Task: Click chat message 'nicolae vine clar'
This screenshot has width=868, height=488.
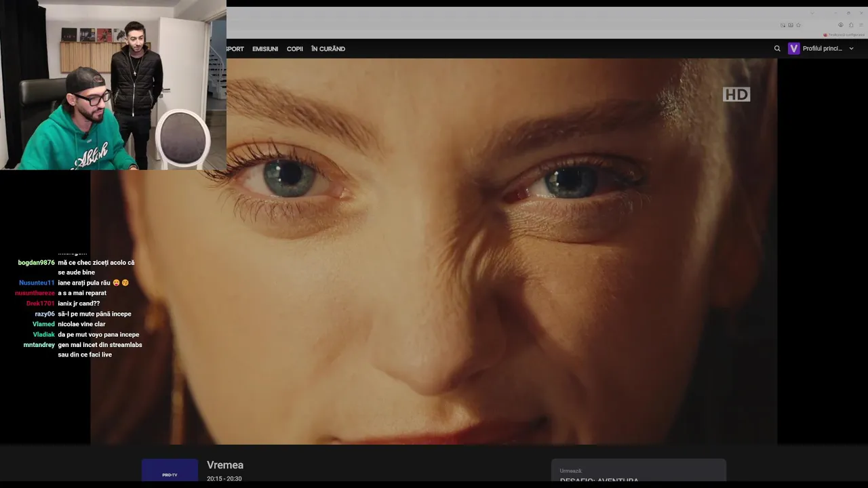Action: [81, 324]
